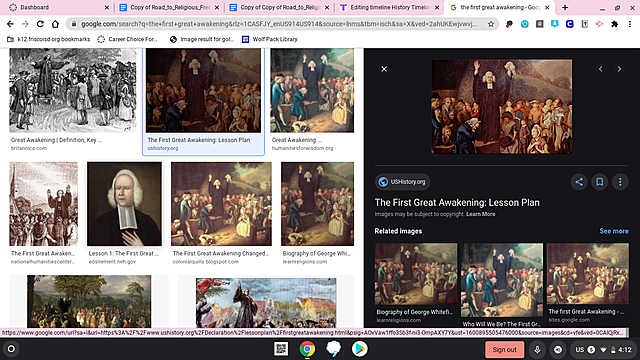Image resolution: width=640 pixels, height=360 pixels.
Task: Open Image result for gol bookmark
Action: tap(202, 39)
